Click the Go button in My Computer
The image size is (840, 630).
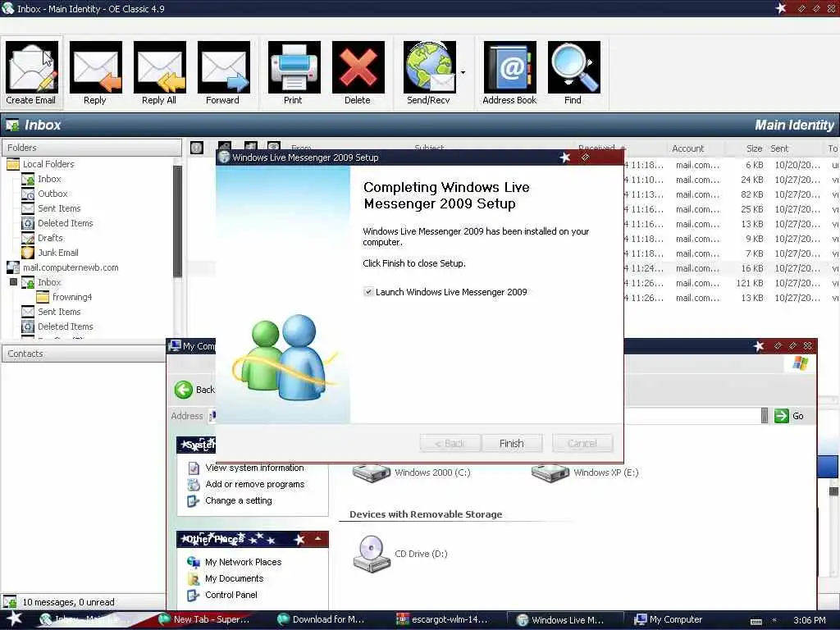789,416
